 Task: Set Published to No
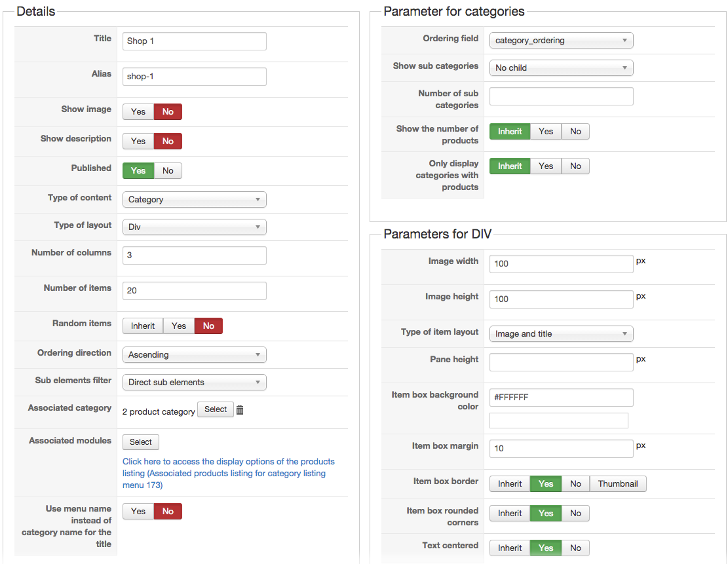(168, 171)
